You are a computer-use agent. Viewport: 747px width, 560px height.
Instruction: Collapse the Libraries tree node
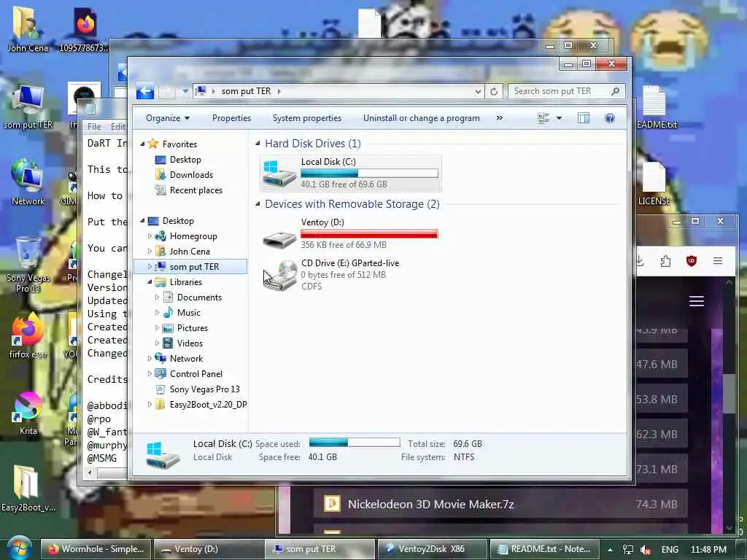150,282
